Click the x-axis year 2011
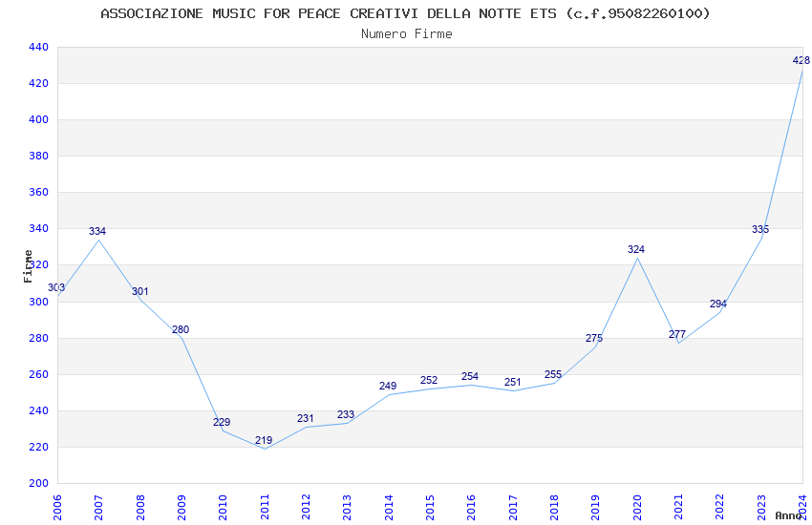Viewport: 812px width, 525px height. coord(265,507)
